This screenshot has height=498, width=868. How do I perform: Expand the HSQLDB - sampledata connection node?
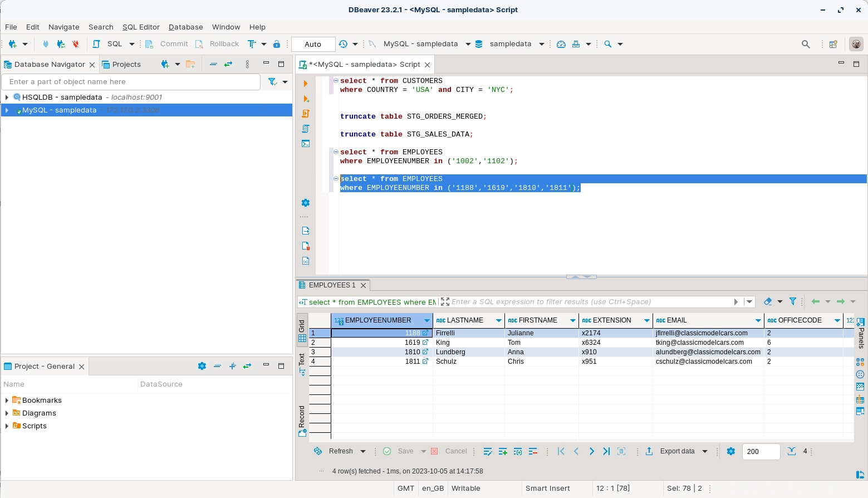click(x=7, y=97)
